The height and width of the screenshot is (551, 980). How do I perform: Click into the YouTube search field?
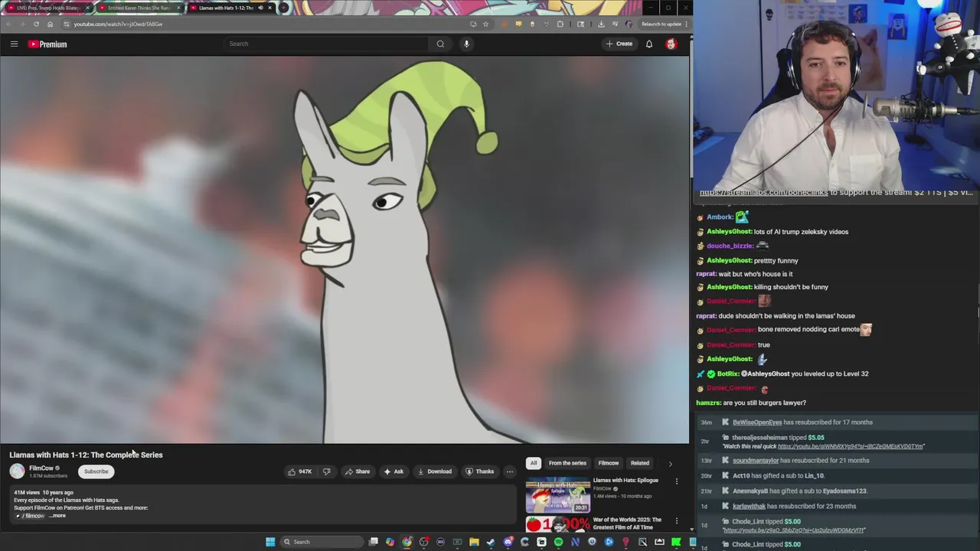point(326,44)
